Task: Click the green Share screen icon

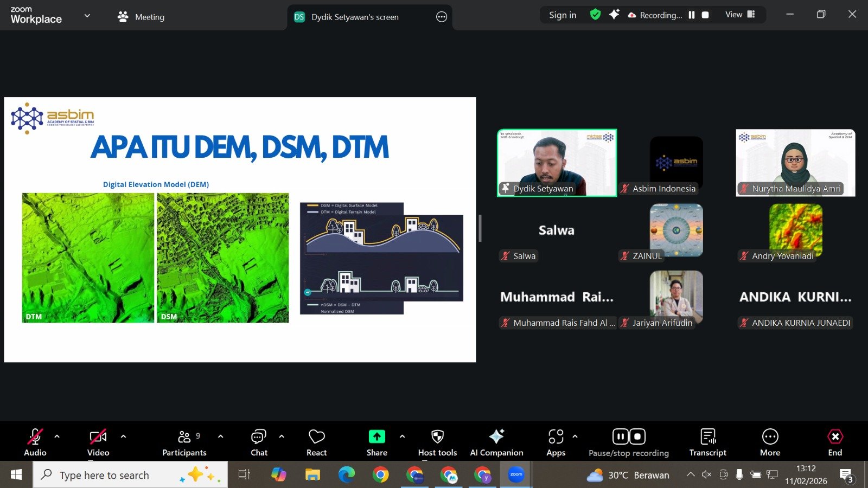Action: point(376,437)
